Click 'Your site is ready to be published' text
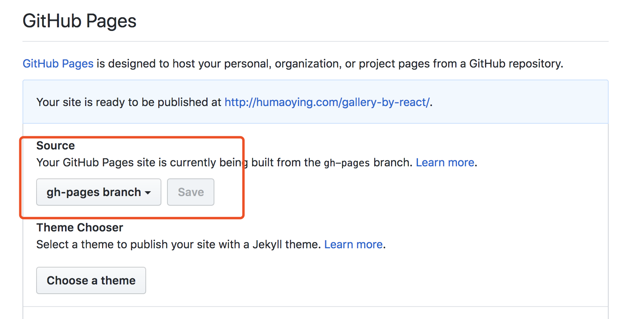 coord(128,102)
